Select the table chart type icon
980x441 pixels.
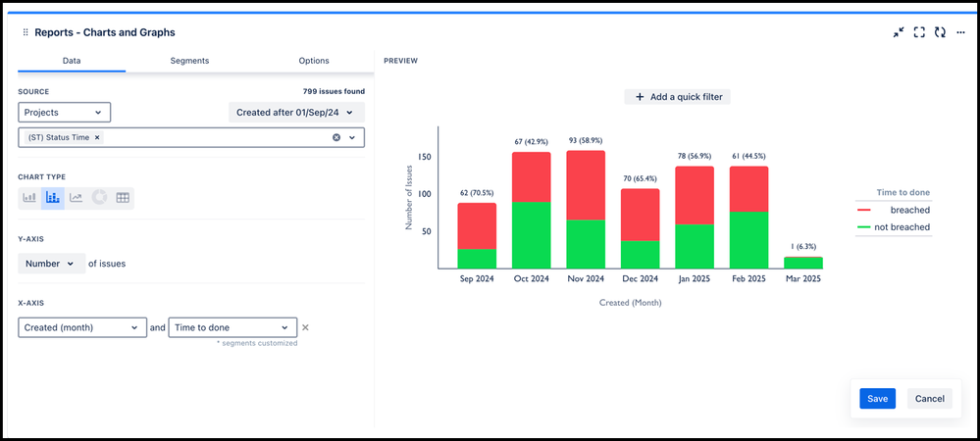[123, 198]
